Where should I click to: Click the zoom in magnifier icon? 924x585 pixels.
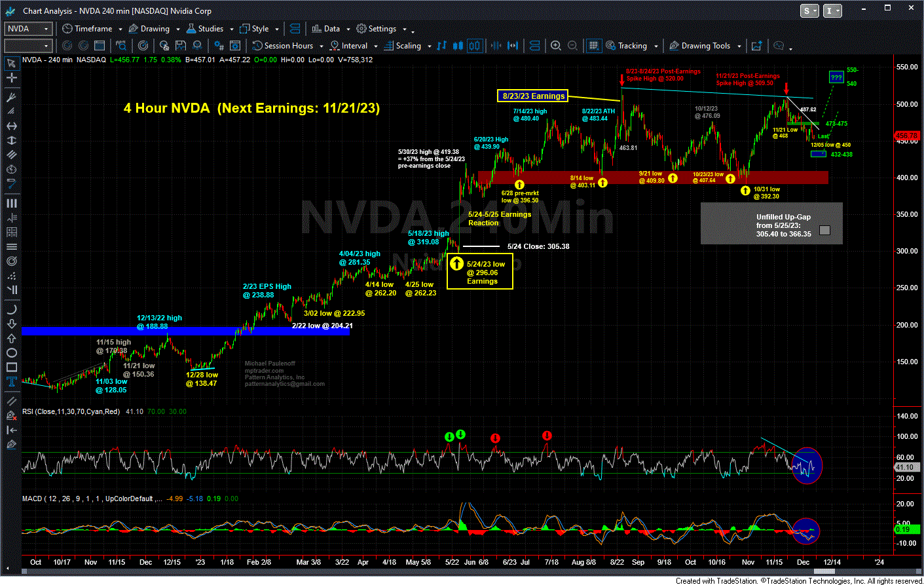tap(556, 46)
